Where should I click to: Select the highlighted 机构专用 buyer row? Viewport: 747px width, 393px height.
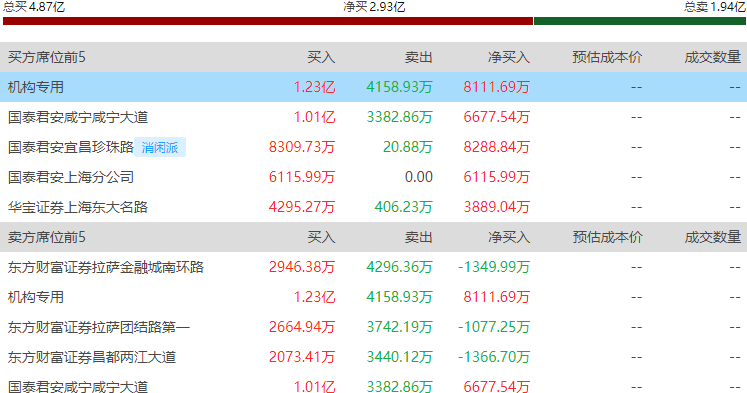click(374, 87)
